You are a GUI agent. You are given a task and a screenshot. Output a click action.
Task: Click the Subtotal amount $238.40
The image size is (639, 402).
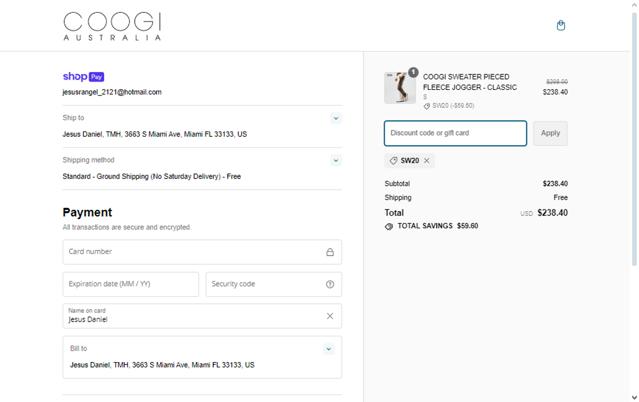pyautogui.click(x=555, y=184)
